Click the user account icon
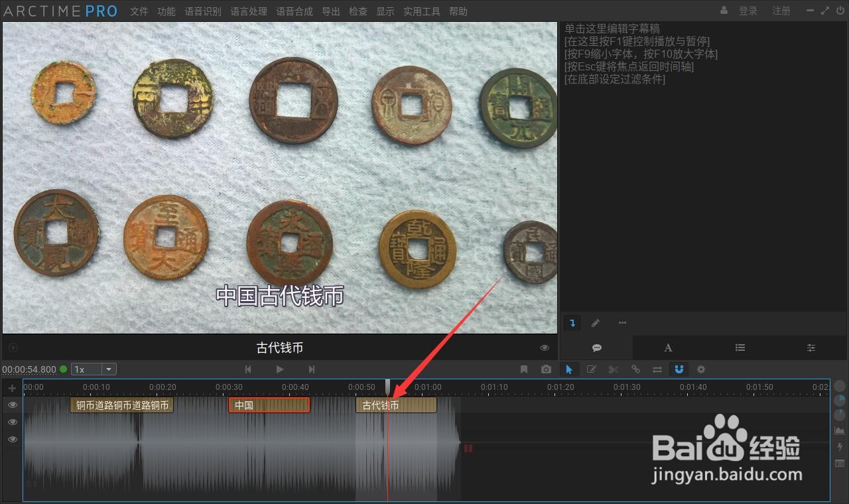This screenshot has width=849, height=504. pyautogui.click(x=724, y=11)
